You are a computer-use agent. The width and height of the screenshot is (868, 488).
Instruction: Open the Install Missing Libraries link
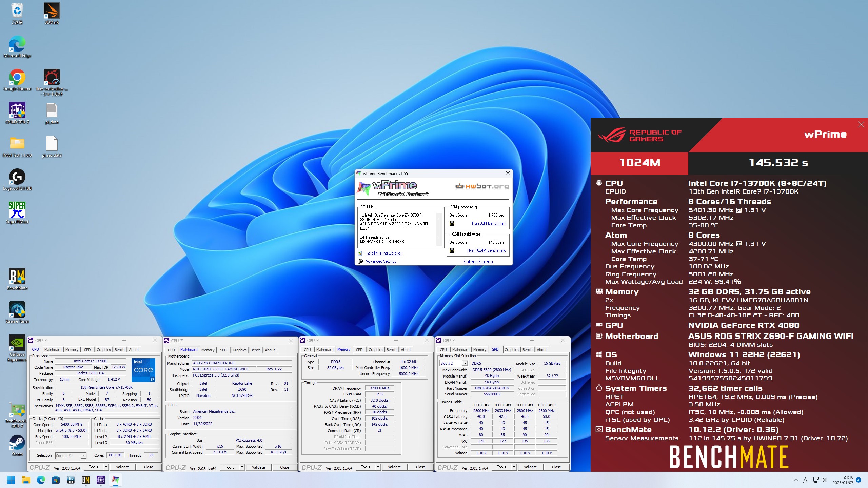[x=383, y=253]
